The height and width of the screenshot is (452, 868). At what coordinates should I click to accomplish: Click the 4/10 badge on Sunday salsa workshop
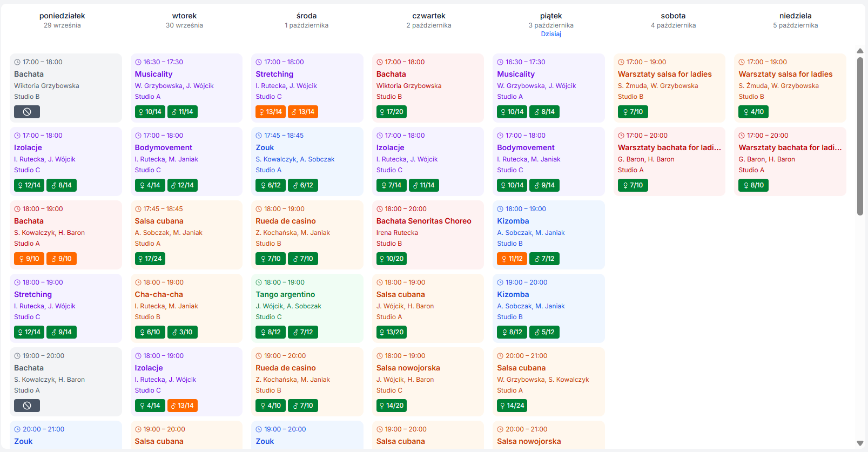coord(753,112)
